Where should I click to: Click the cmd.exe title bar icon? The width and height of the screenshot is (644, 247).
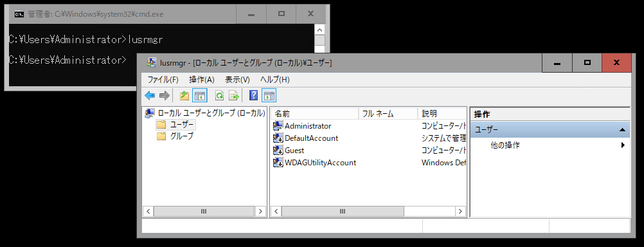pos(19,14)
